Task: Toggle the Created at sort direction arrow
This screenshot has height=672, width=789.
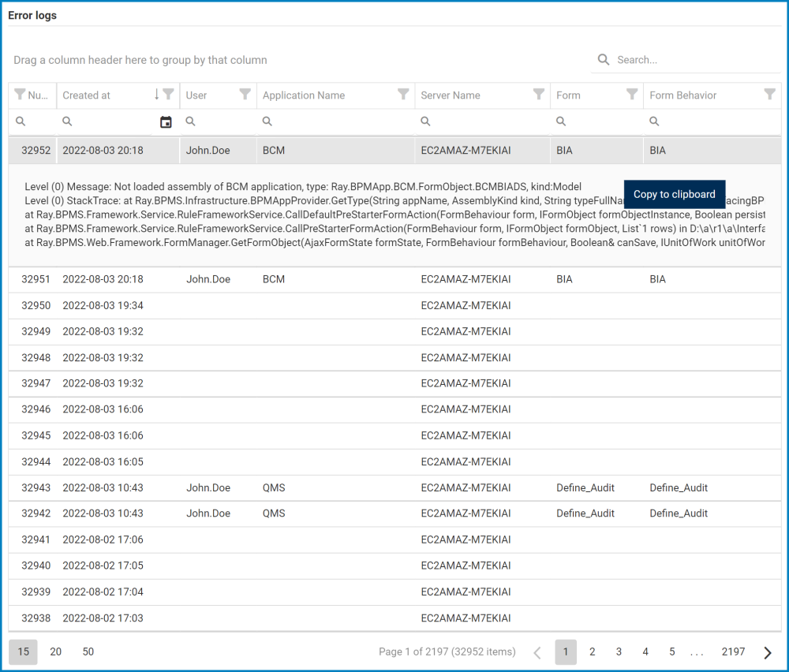Action: pyautogui.click(x=155, y=95)
